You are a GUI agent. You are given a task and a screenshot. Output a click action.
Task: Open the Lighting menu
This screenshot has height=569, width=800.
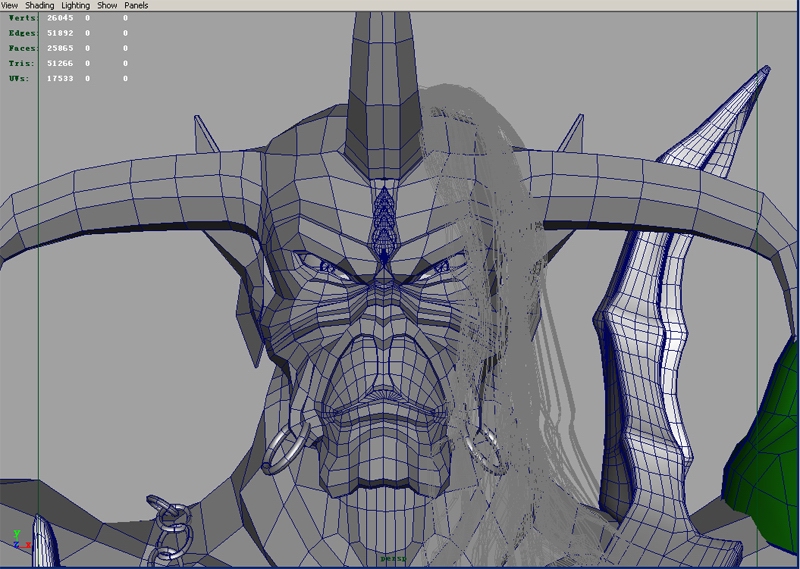(x=76, y=6)
